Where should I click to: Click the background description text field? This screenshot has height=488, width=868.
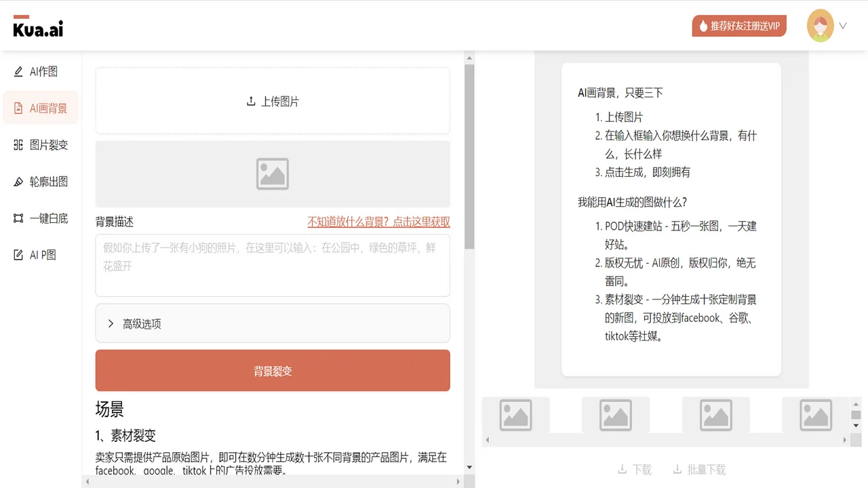tap(273, 264)
